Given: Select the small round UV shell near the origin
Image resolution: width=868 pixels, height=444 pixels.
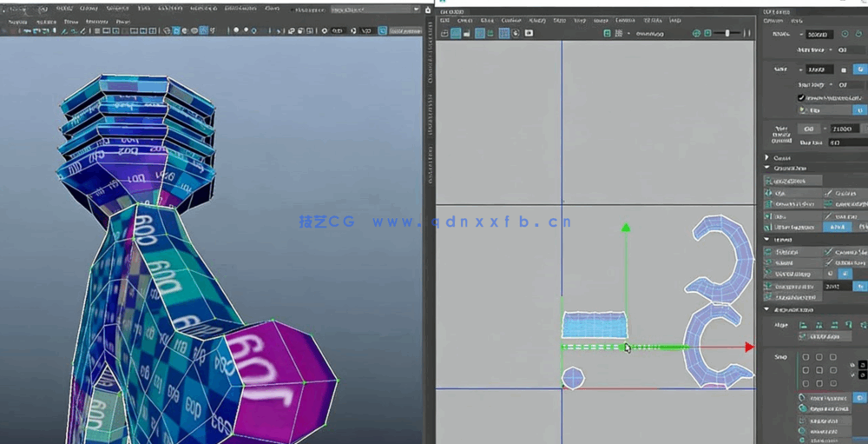Looking at the screenshot, I should (574, 377).
